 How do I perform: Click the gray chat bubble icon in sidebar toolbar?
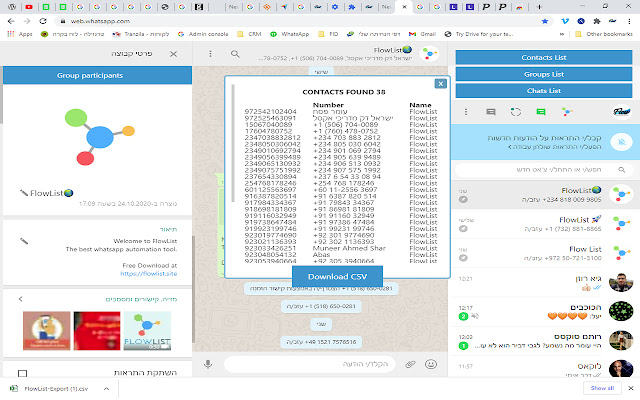click(491, 112)
